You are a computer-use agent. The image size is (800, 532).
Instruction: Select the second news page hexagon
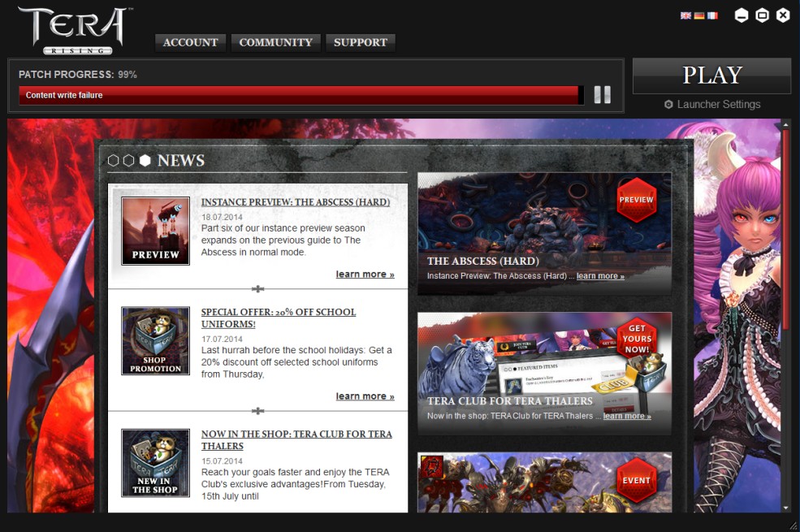click(129, 161)
